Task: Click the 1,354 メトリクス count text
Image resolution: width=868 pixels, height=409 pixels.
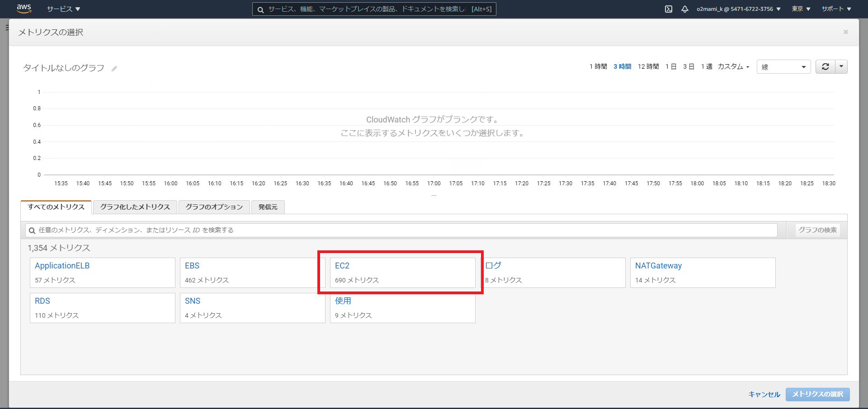Action: 59,248
